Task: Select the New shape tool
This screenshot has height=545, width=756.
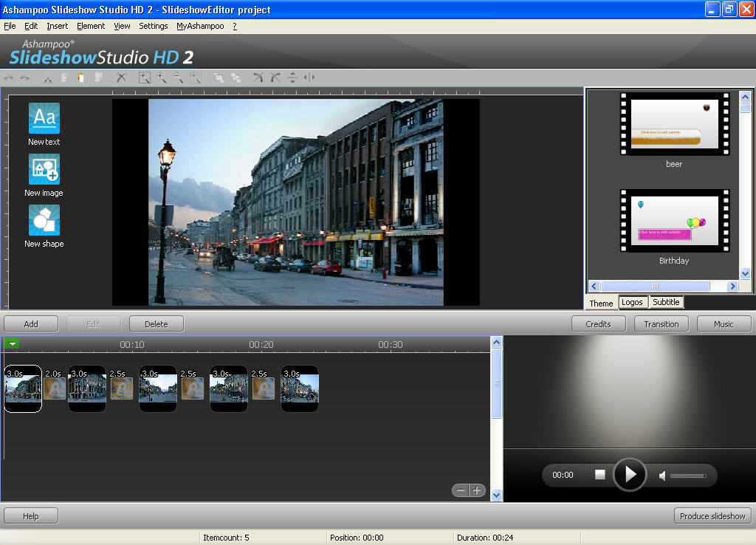Action: [x=44, y=222]
